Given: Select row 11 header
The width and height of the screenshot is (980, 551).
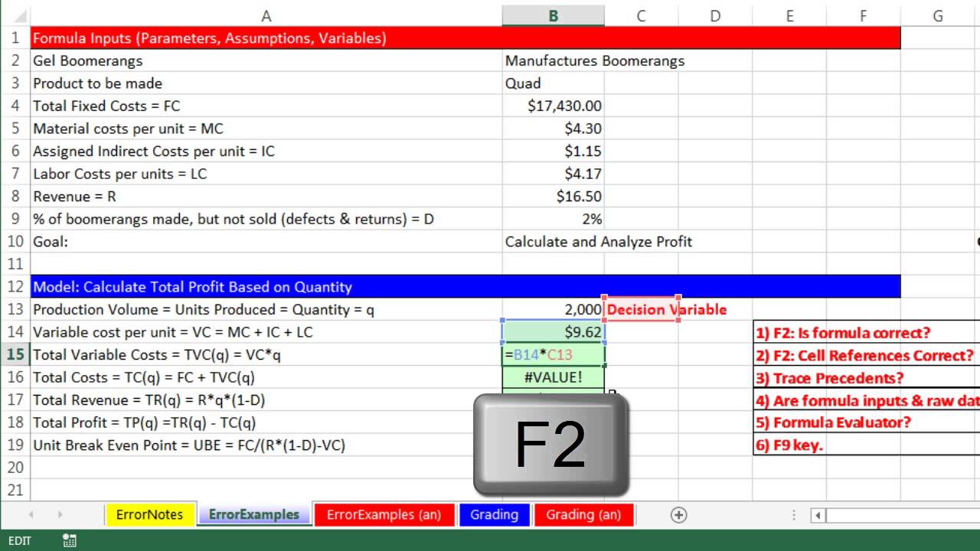Looking at the screenshot, I should click(15, 264).
